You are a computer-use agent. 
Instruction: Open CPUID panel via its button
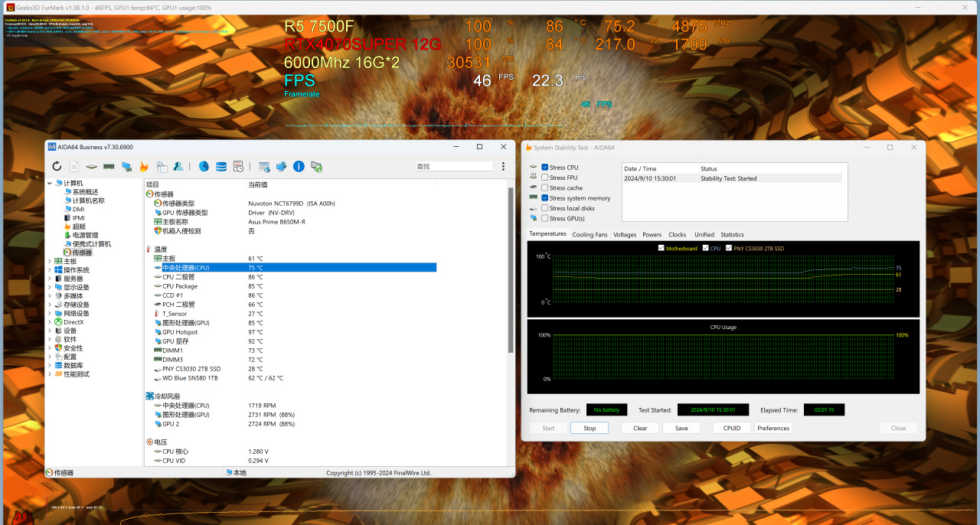tap(732, 428)
